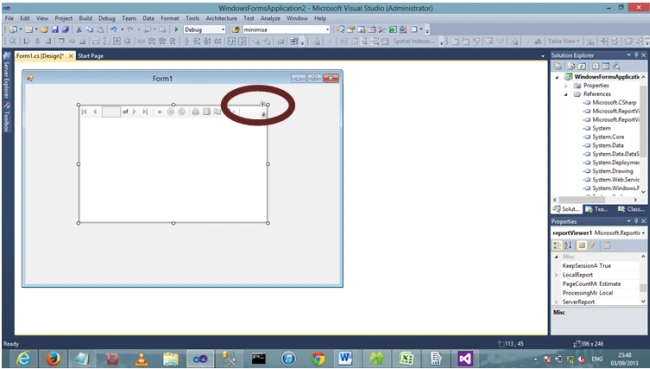Image resolution: width=650 pixels, height=369 pixels.
Task: Open the File menu
Action: [x=9, y=18]
